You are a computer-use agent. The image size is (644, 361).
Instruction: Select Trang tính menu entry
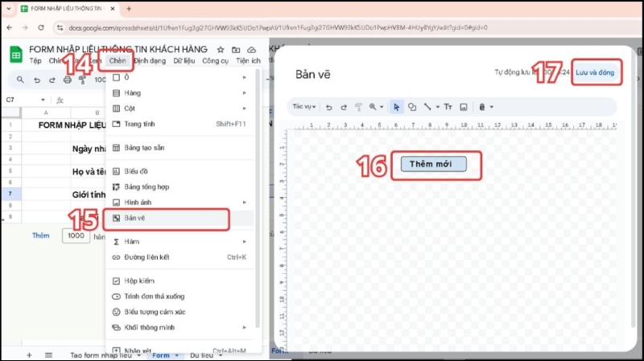(180, 124)
